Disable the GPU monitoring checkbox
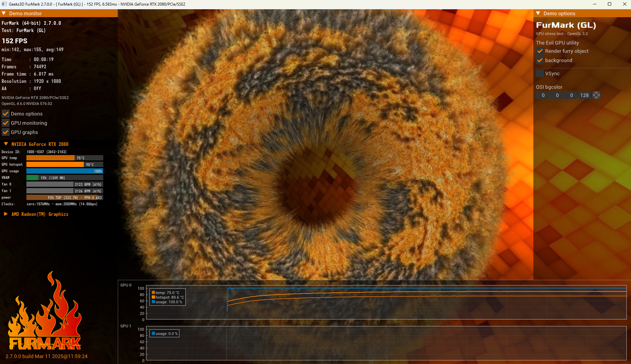 pos(6,123)
